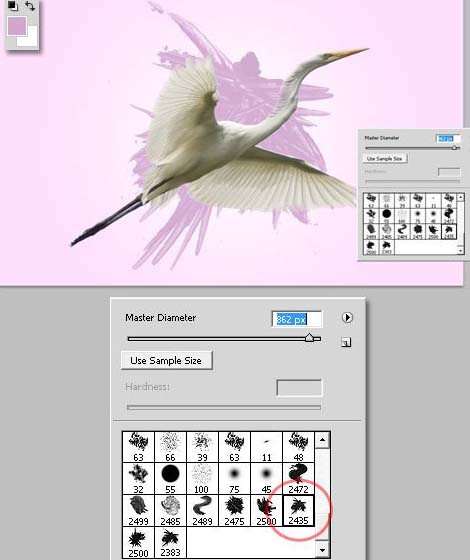Open brush picker flyout menu arrow
The height and width of the screenshot is (560, 470).
[347, 318]
